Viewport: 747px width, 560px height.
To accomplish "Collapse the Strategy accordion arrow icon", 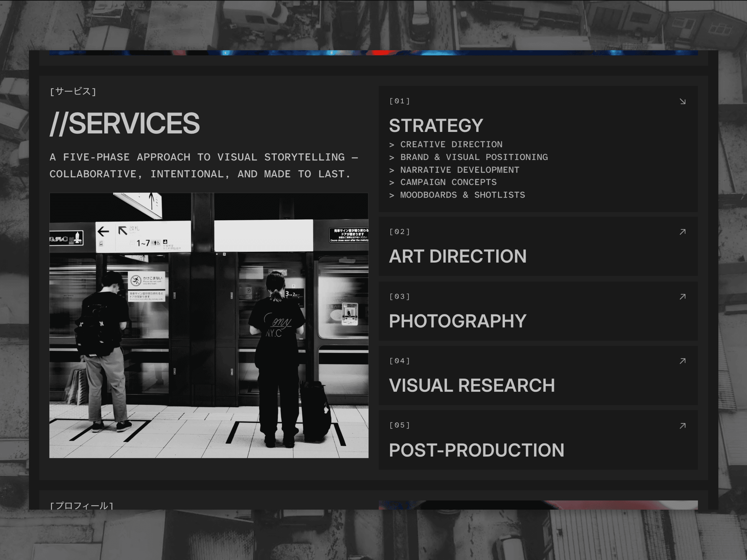I will pos(683,102).
